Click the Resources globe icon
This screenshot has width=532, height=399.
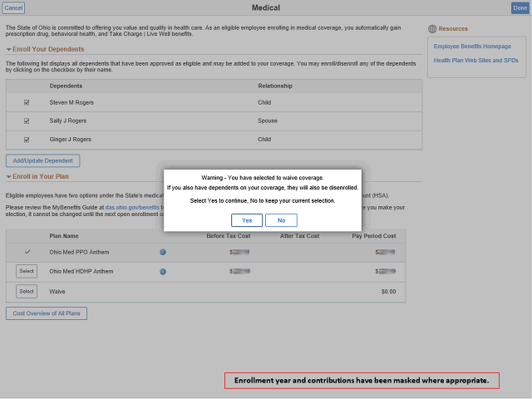point(432,29)
